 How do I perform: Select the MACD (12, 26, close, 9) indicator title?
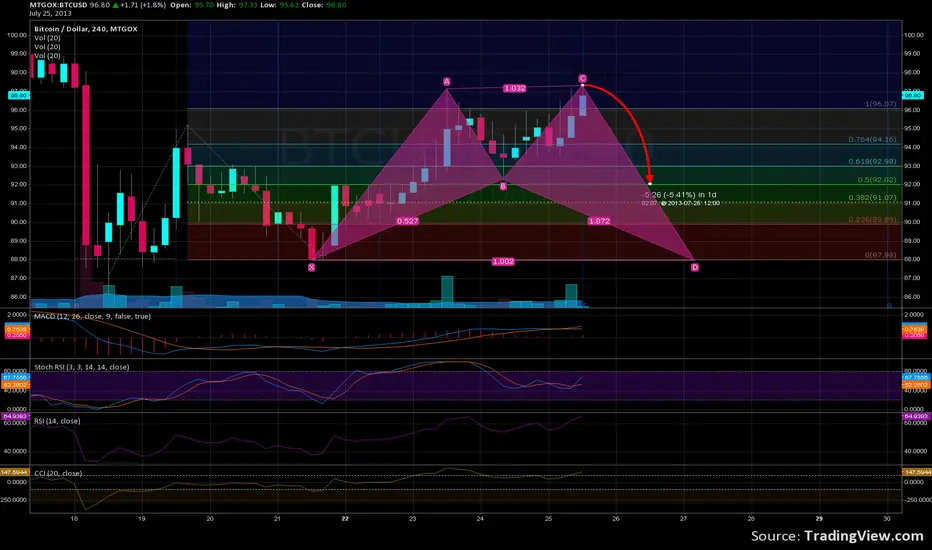[x=92, y=316]
